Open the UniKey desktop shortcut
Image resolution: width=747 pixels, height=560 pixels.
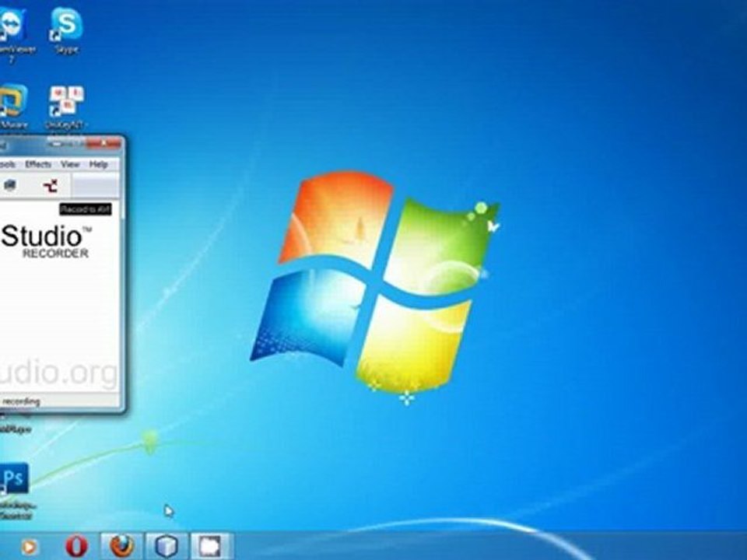coord(66,108)
